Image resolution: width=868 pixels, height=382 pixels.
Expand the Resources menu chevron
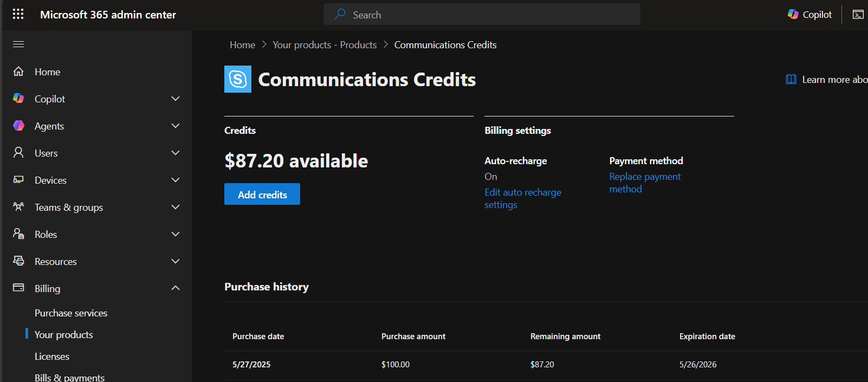(x=176, y=261)
